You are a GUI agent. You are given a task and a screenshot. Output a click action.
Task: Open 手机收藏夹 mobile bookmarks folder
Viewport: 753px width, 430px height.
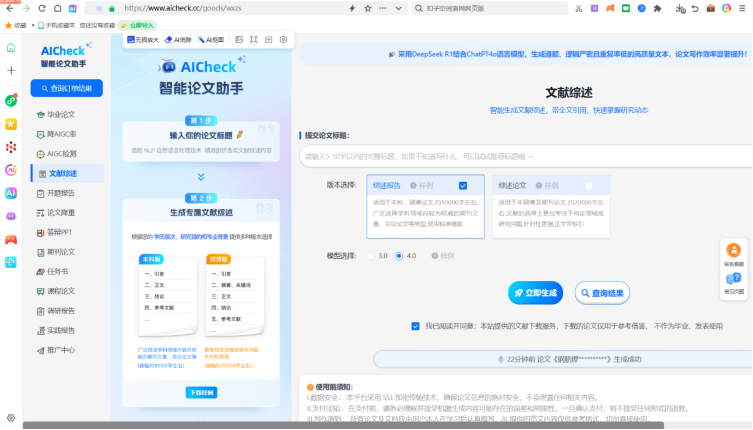[57, 25]
